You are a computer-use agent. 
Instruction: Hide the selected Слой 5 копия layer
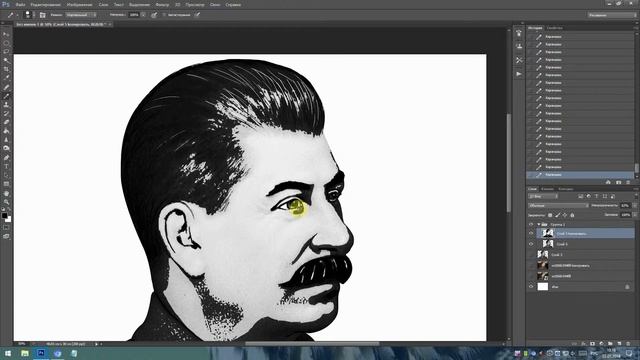pyautogui.click(x=531, y=233)
